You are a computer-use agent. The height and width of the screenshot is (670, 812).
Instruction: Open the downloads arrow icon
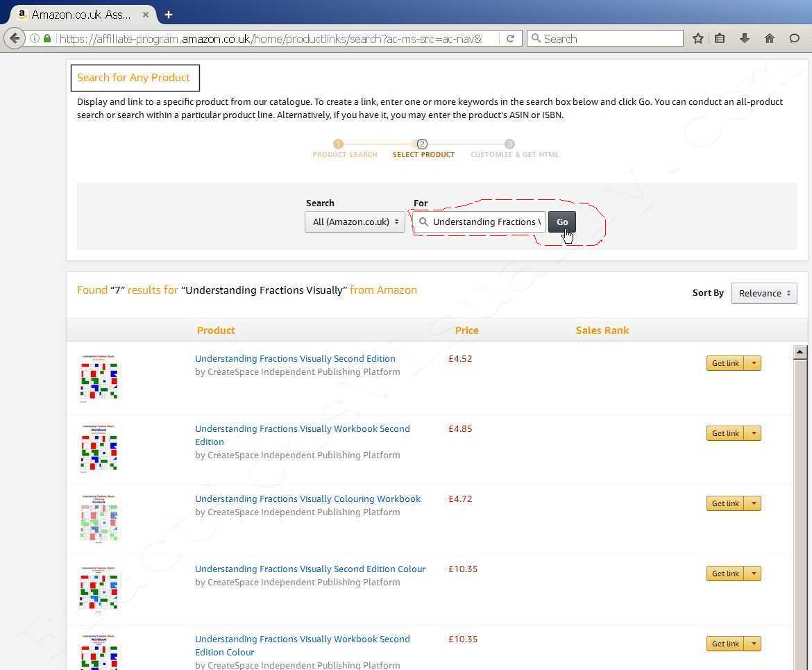tap(745, 38)
